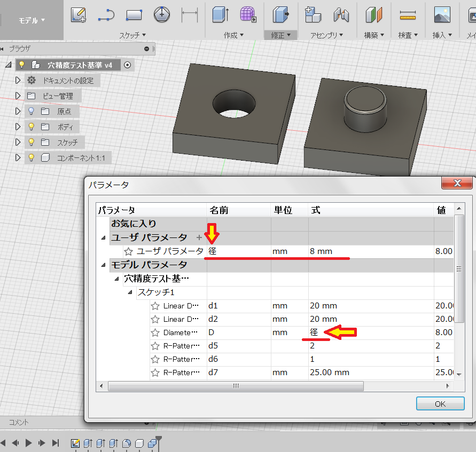476x452 pixels.
Task: Click the Offset Plane construct icon
Action: tap(374, 15)
